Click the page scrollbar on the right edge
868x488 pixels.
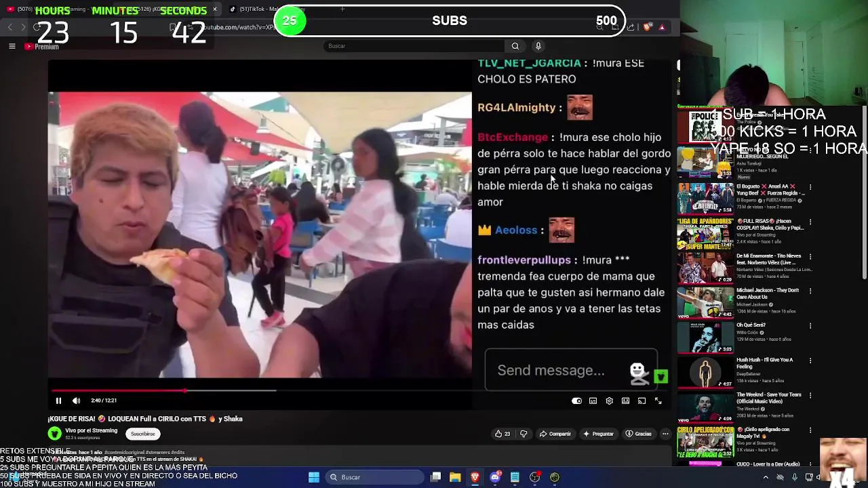point(865,193)
